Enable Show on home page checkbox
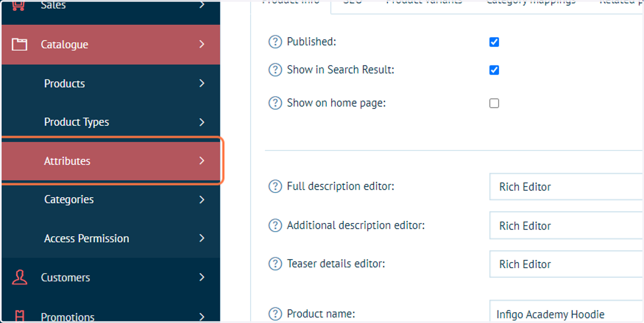 pyautogui.click(x=494, y=103)
